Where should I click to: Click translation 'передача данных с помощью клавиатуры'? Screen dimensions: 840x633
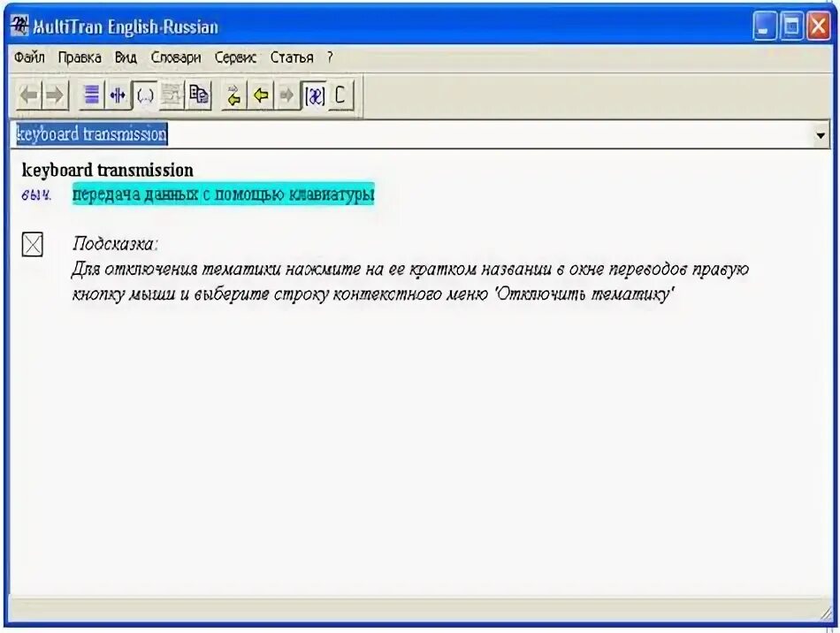tap(224, 194)
